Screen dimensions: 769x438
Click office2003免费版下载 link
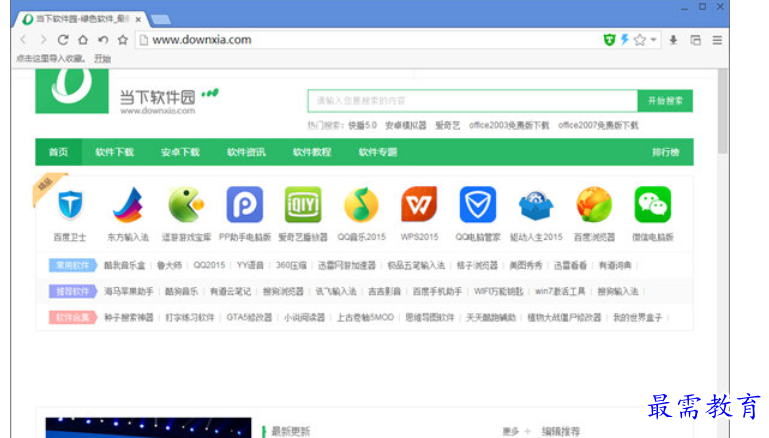click(x=509, y=125)
